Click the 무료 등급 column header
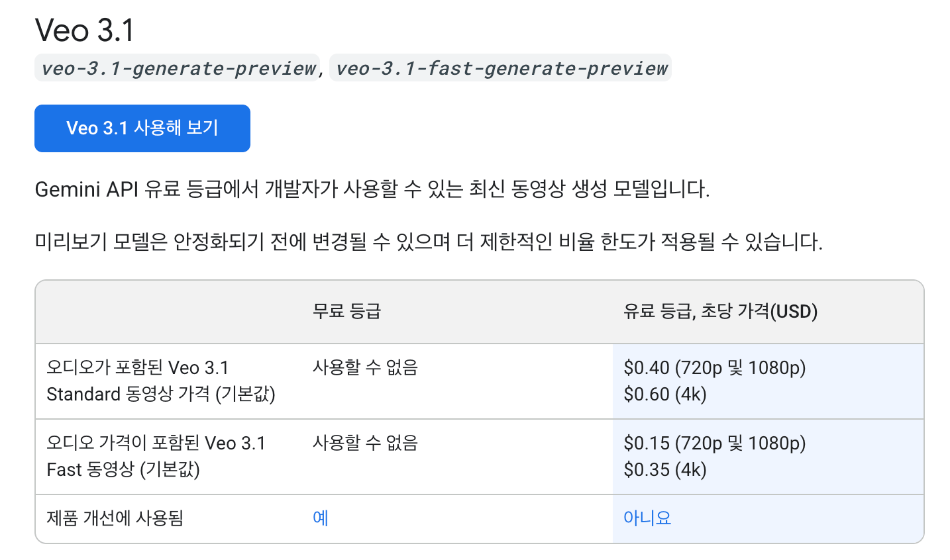Screen dimensions: 950x560 click(x=346, y=311)
